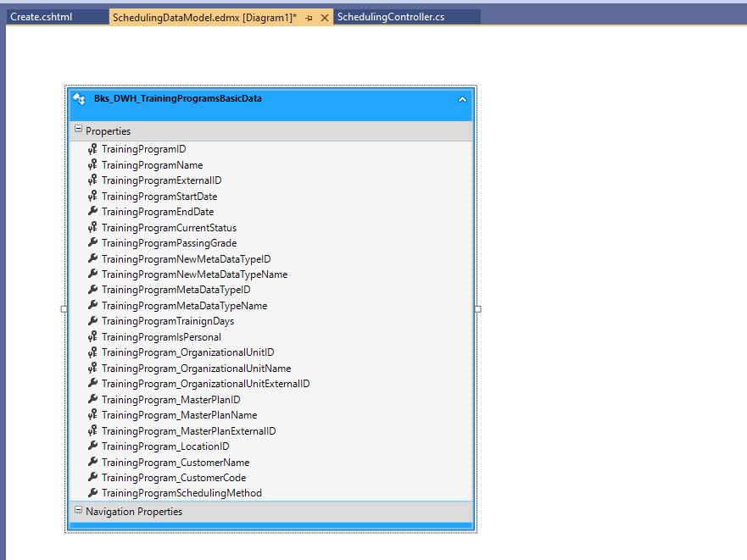
Task: Select the key icon beside TrainingProgram_OrganizationalUnitID
Action: (92, 352)
